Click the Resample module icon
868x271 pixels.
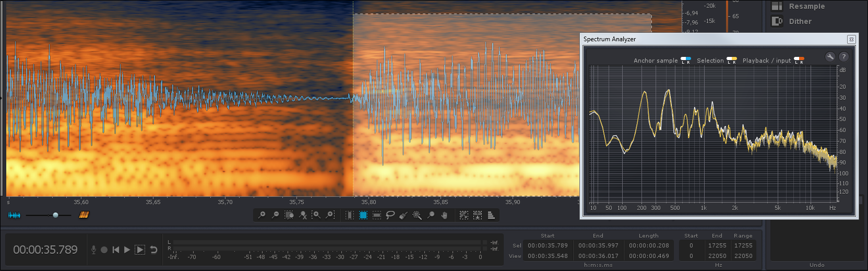[x=777, y=6]
